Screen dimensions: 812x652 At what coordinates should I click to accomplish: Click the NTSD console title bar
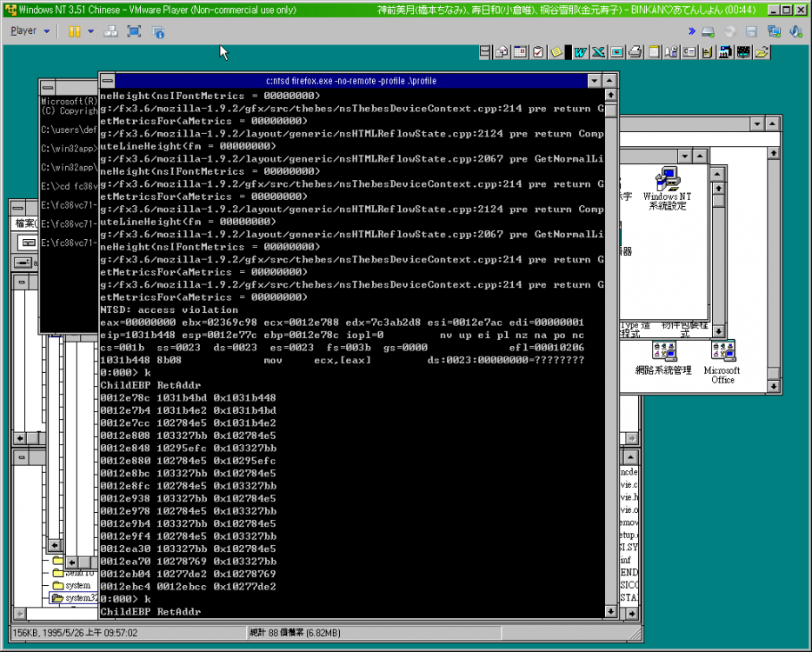(x=348, y=81)
